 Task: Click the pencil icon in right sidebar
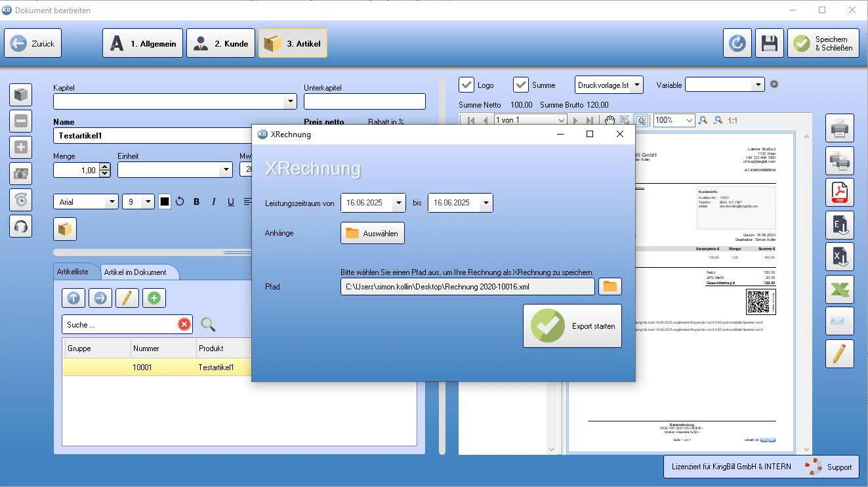[840, 353]
